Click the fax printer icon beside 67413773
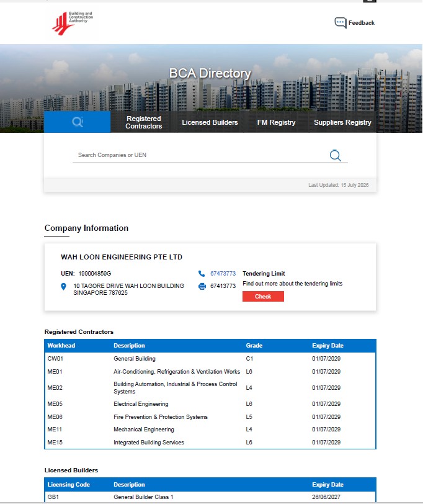The height and width of the screenshot is (504, 423). (x=202, y=286)
